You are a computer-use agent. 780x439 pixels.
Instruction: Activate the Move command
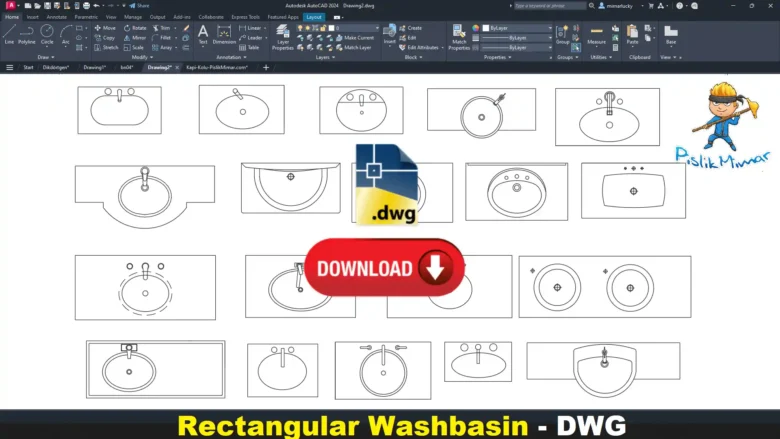pyautogui.click(x=104, y=28)
